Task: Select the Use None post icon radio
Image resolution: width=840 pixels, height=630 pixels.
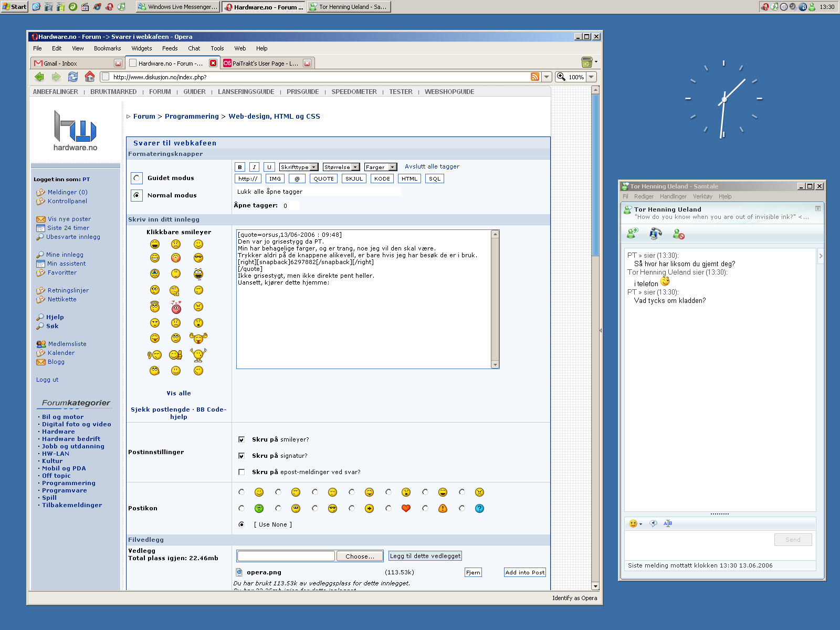Action: [241, 524]
